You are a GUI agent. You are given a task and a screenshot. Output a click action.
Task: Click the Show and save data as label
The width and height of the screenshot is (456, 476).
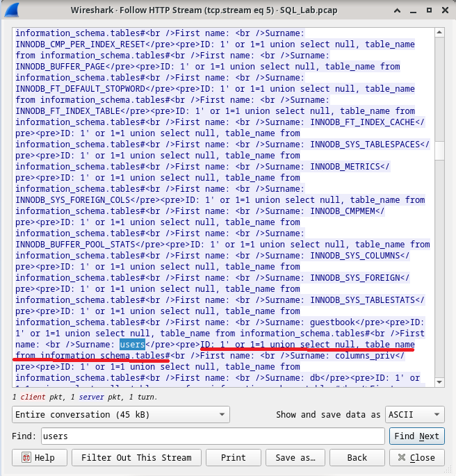tap(328, 414)
